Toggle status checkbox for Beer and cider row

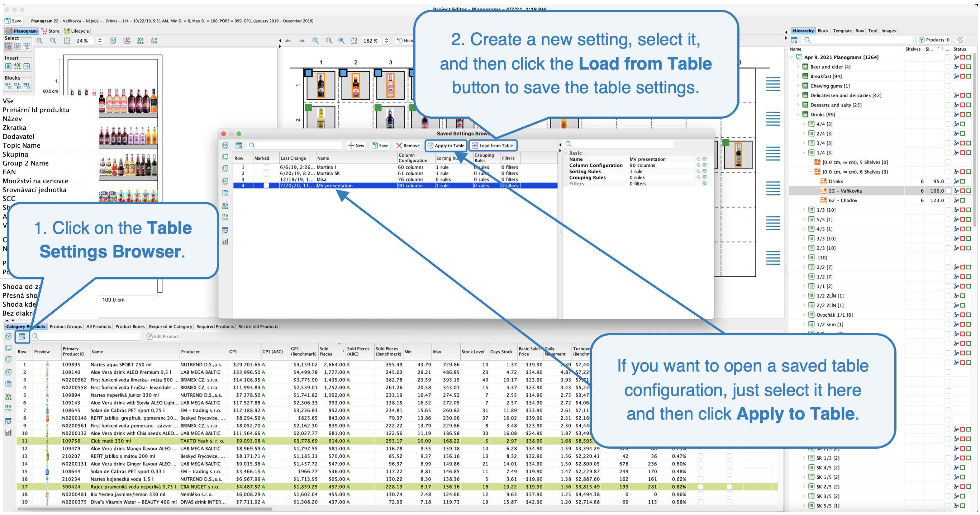(948, 67)
